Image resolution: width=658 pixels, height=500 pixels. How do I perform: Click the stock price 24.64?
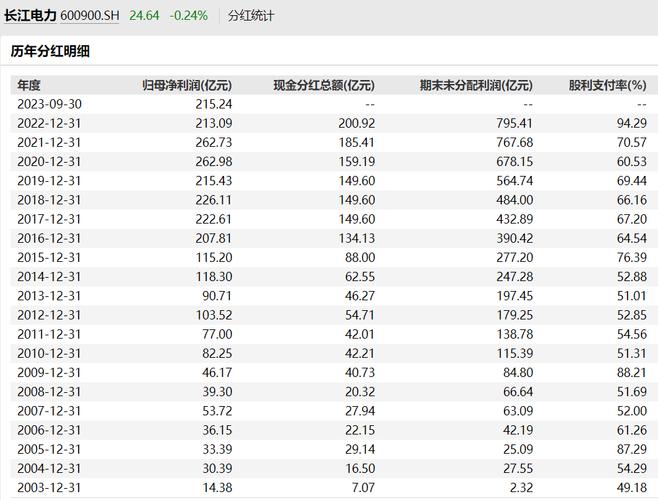coord(144,16)
